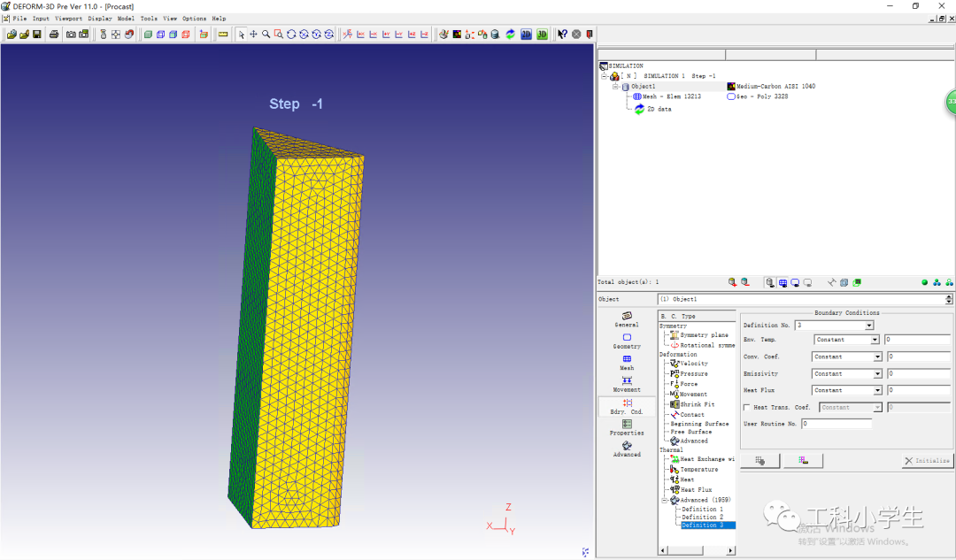The image size is (956, 560).
Task: Open the Definition No. dropdown
Action: (869, 326)
